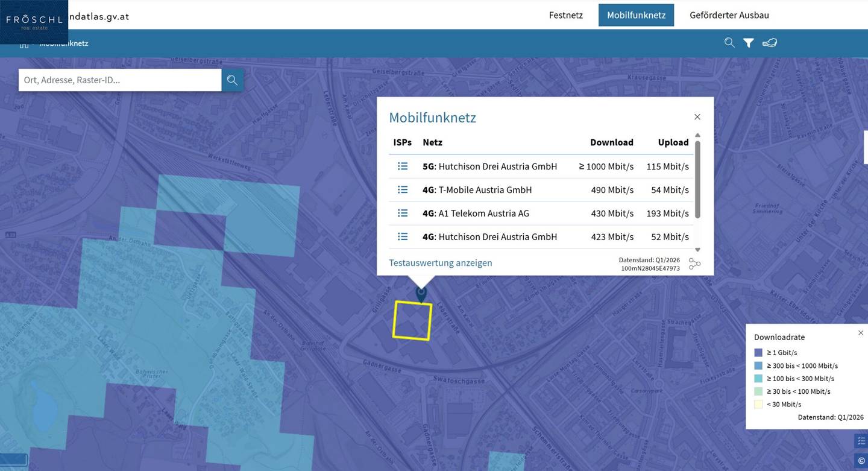The height and width of the screenshot is (471, 868).
Task: Show ISP list for 4G Hutchison Drei row
Action: click(403, 237)
